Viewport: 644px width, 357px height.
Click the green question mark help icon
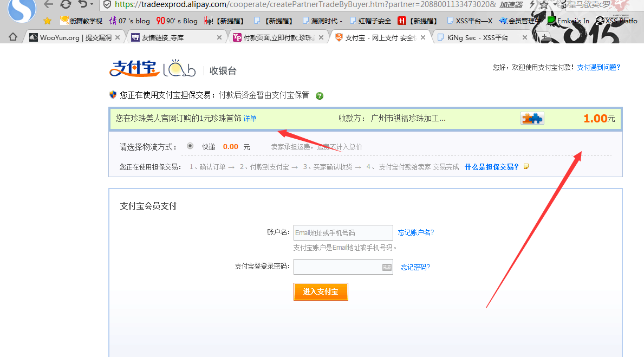(320, 96)
